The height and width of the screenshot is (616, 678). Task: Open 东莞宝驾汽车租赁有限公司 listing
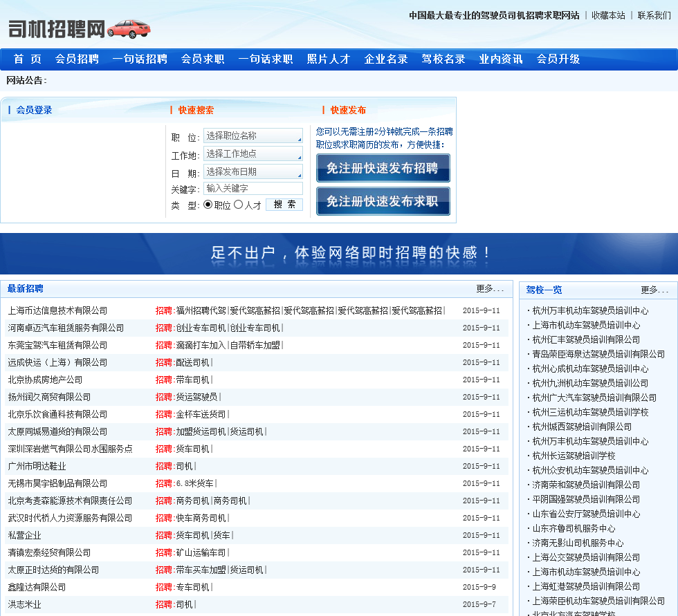(57, 345)
